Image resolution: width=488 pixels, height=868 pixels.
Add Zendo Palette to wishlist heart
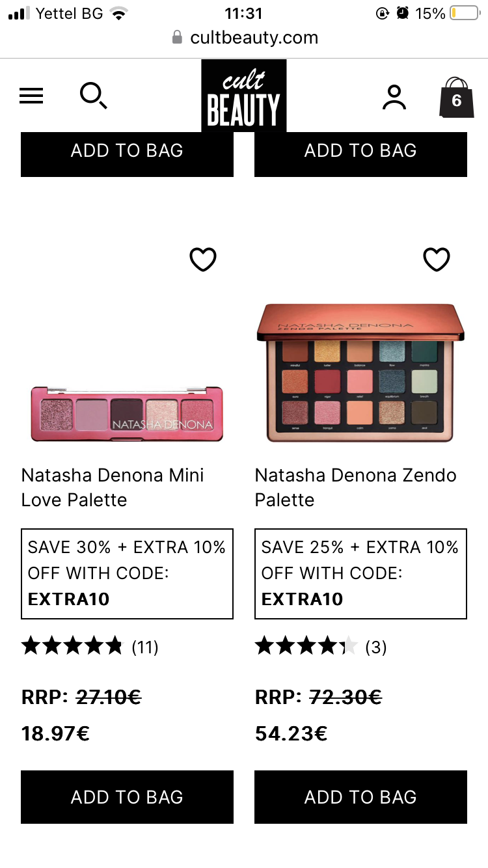[436, 260]
